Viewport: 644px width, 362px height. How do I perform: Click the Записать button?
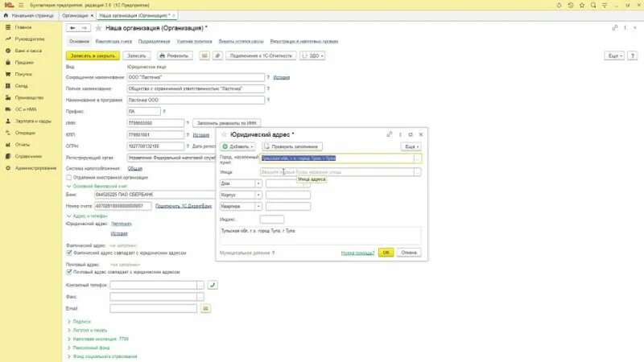[136, 56]
